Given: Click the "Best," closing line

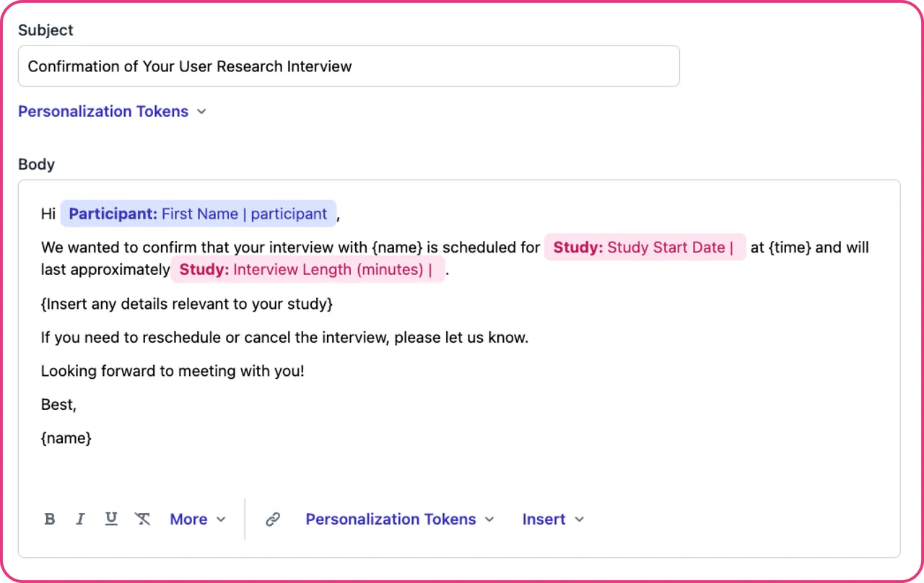Looking at the screenshot, I should [58, 405].
